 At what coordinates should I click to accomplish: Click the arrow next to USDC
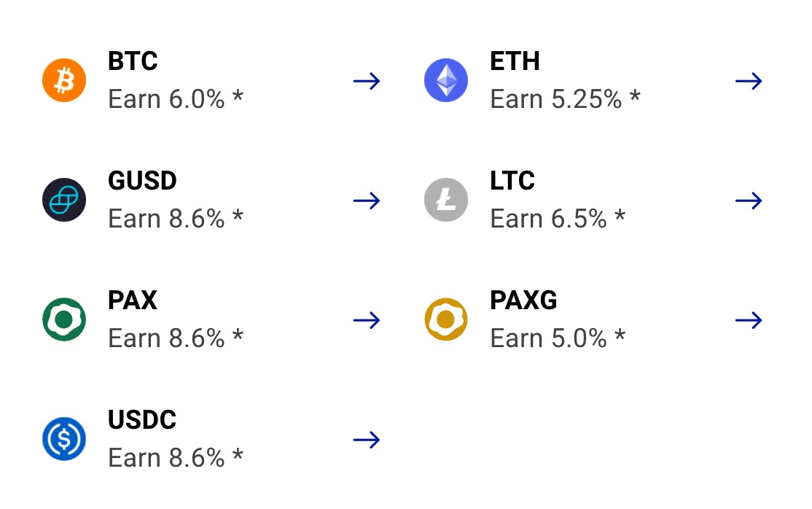click(366, 439)
